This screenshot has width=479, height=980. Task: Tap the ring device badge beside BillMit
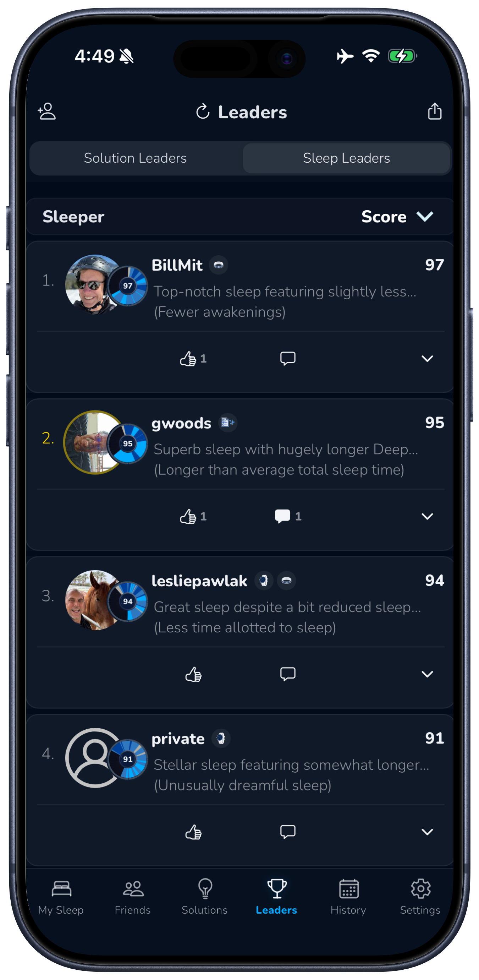pos(218,265)
